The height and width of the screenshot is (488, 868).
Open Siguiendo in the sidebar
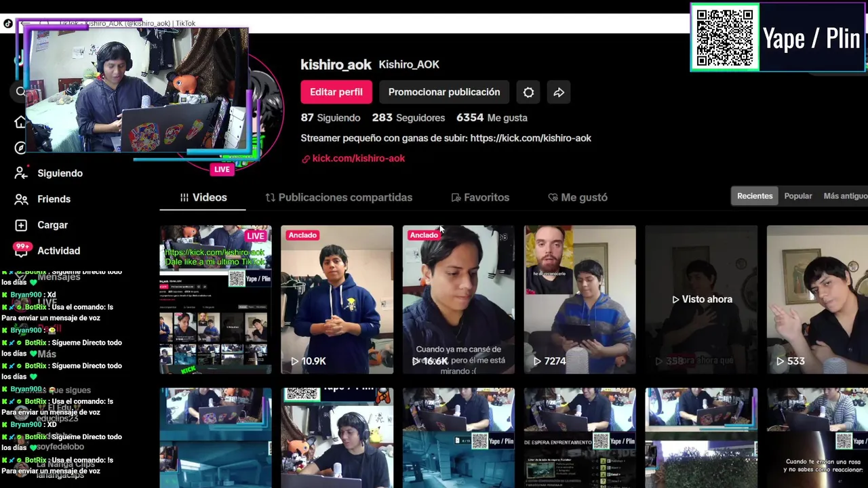point(60,174)
